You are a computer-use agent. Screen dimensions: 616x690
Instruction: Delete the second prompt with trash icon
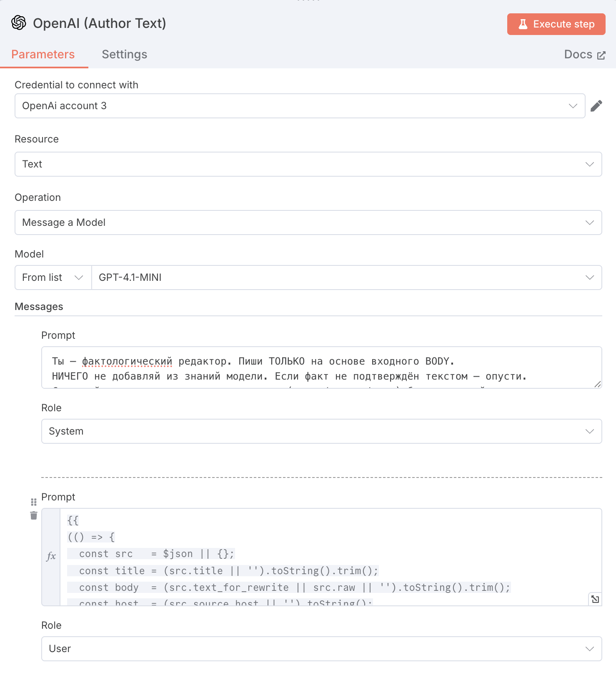tap(34, 516)
